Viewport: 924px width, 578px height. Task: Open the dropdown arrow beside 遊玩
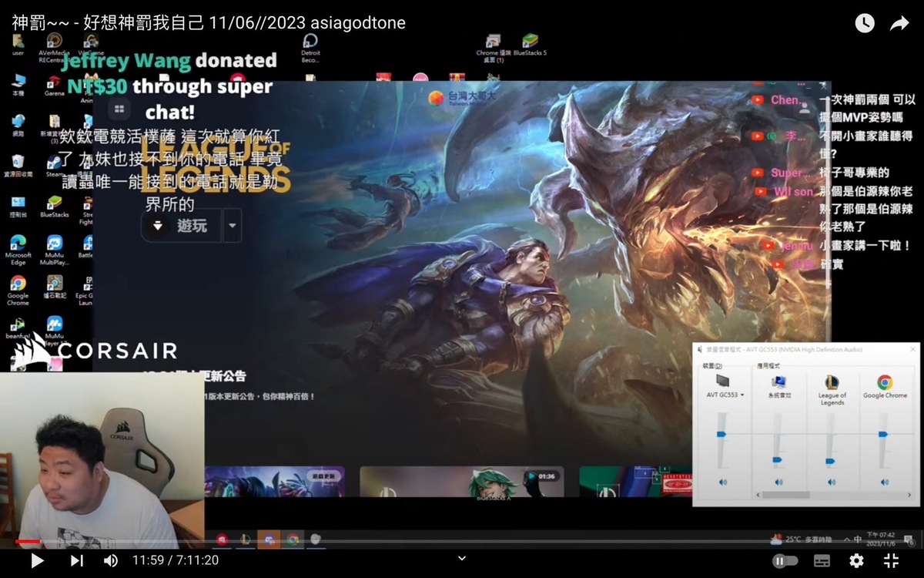coord(232,226)
